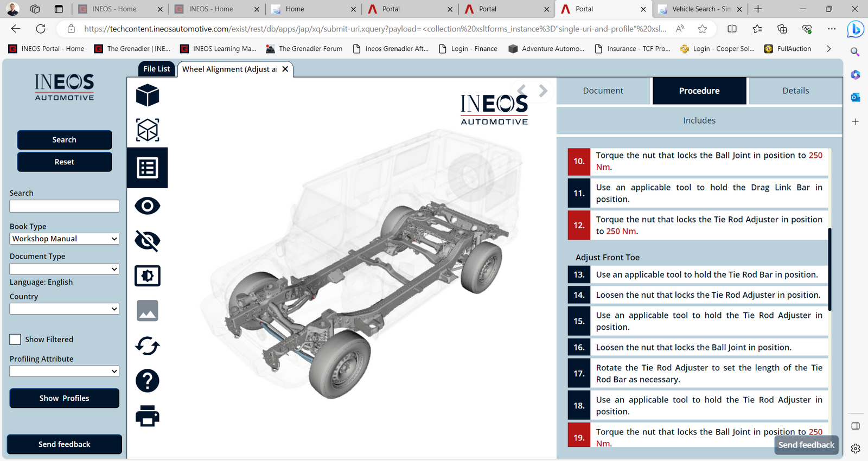Open The Grenadier Forum bookmark
Screen dimensions: 868x461
304,49
